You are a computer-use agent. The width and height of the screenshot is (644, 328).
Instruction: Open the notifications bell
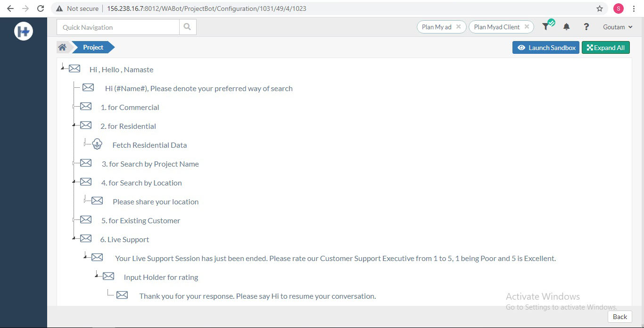pos(566,27)
